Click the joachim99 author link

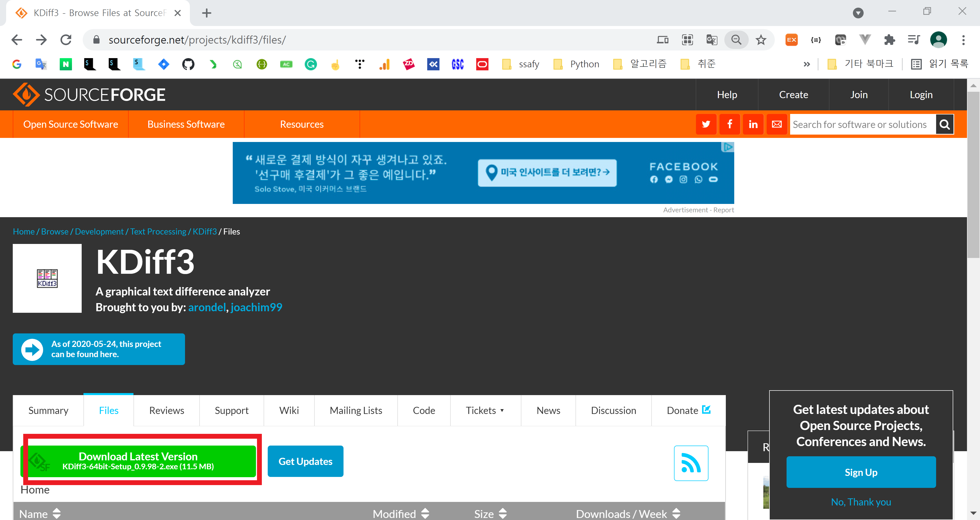[256, 307]
